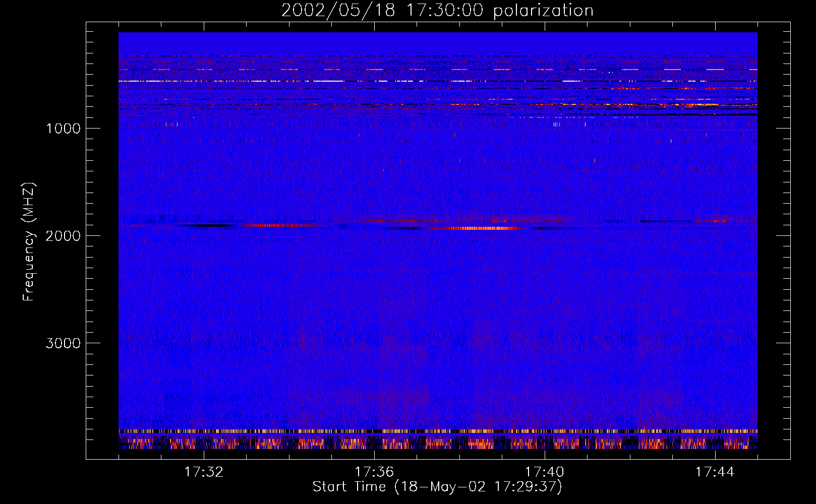
Task: Click the "17:44" time tick label
Action: (715, 472)
